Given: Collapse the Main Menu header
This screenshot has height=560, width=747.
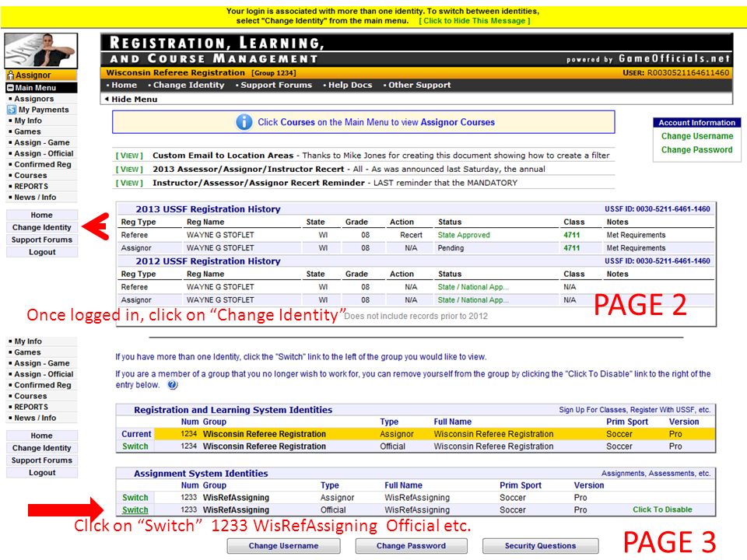Looking at the screenshot, I should tap(10, 88).
